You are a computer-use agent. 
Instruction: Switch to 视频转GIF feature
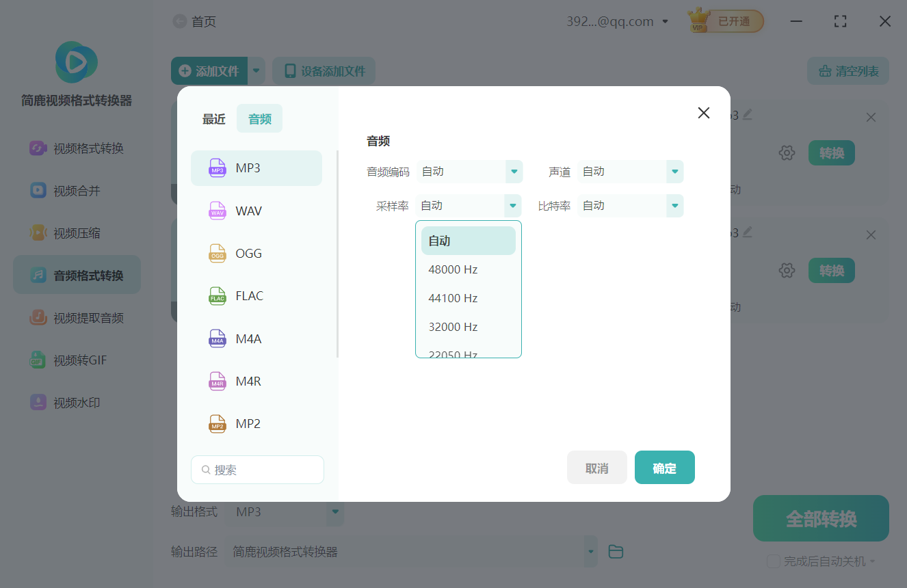point(76,360)
